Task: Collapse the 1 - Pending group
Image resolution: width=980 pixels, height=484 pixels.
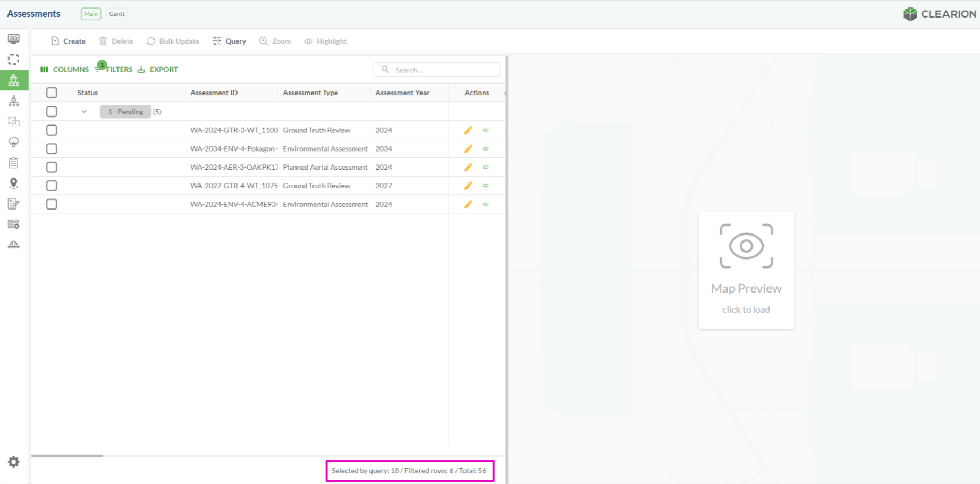Action: pyautogui.click(x=84, y=112)
